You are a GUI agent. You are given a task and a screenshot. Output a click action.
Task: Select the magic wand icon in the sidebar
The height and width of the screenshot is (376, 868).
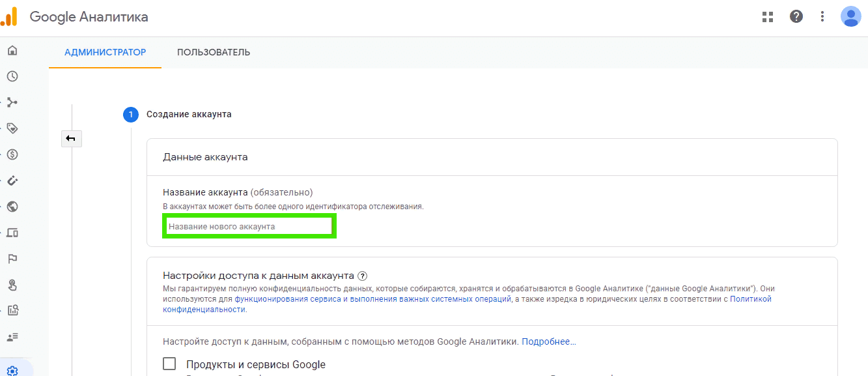point(12,181)
